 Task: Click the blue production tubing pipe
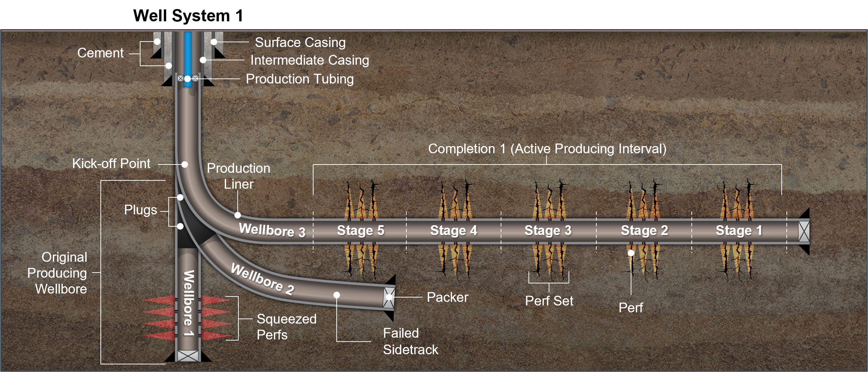(188, 60)
